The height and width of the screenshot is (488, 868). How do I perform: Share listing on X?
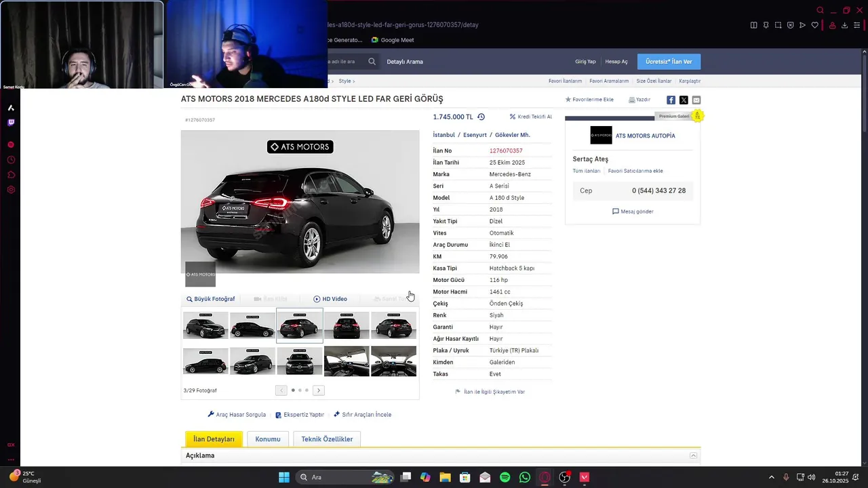click(x=684, y=100)
